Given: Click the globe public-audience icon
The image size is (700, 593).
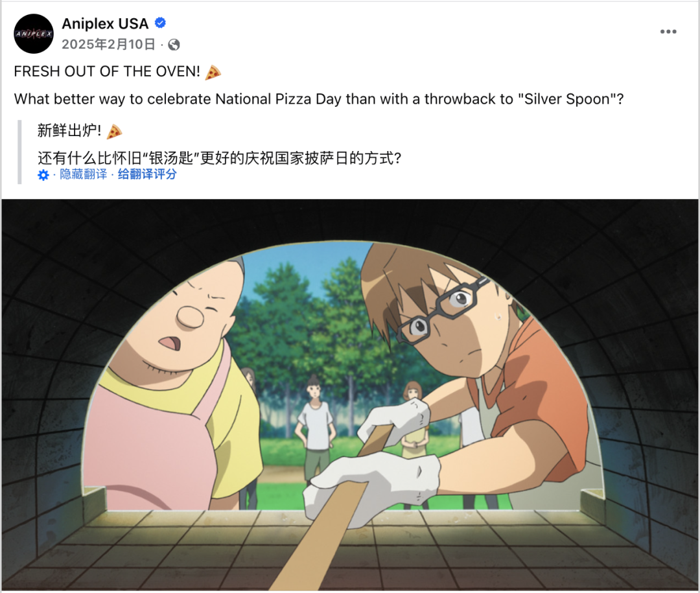Looking at the screenshot, I should 174,45.
